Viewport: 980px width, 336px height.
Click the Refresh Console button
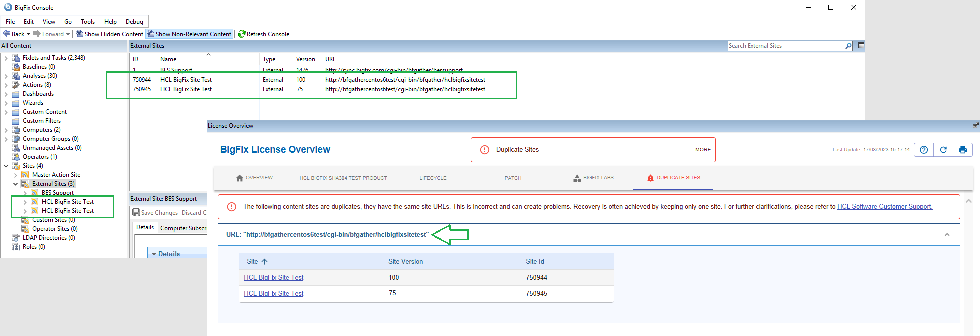(264, 34)
